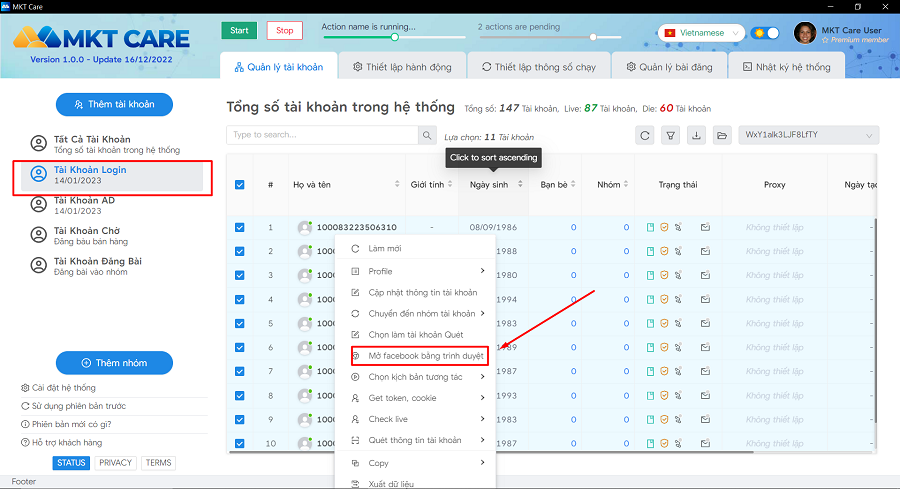Uncheck the checkbox for row 2
Image resolution: width=900 pixels, height=489 pixels.
tap(240, 251)
